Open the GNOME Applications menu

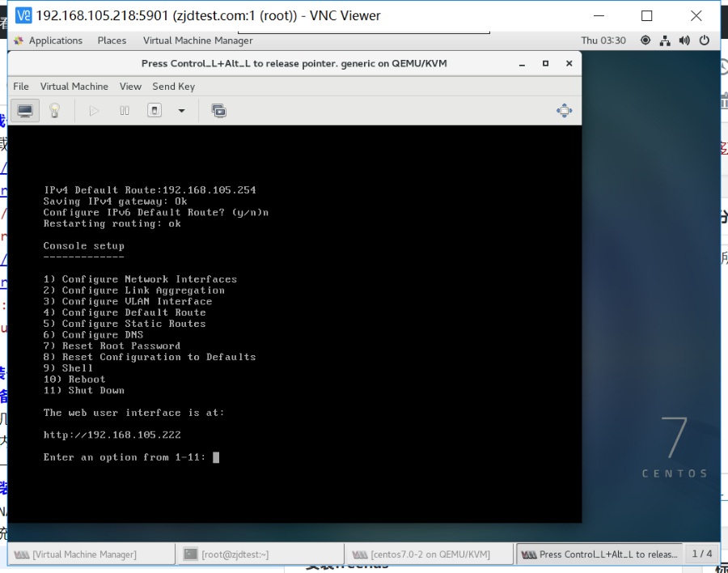click(x=55, y=40)
